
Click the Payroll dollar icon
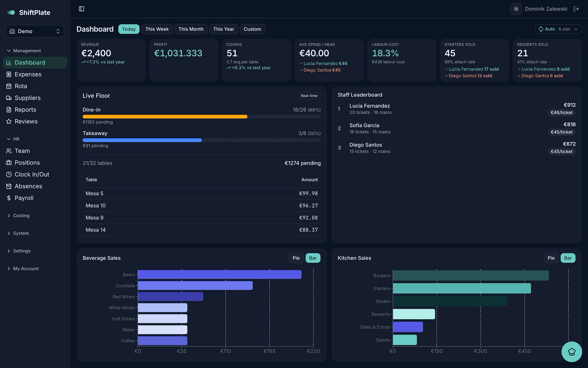coord(9,198)
